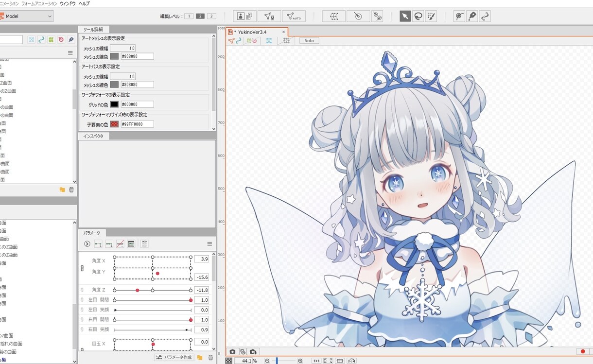Open the texture atlas editor icon

coord(244,16)
